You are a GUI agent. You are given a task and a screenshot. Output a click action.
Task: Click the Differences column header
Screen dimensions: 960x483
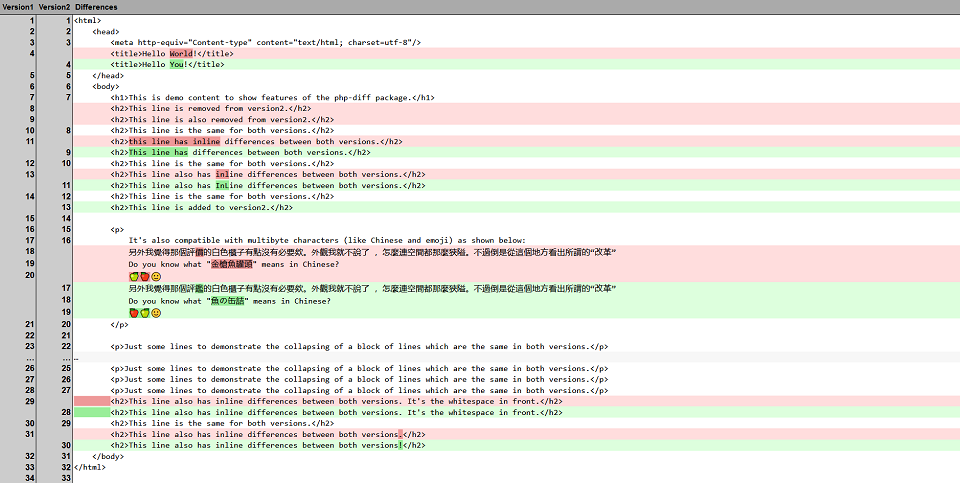(x=96, y=7)
